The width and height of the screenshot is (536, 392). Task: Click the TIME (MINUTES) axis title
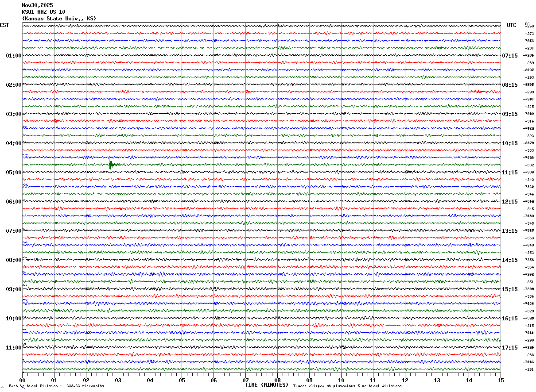click(x=267, y=385)
